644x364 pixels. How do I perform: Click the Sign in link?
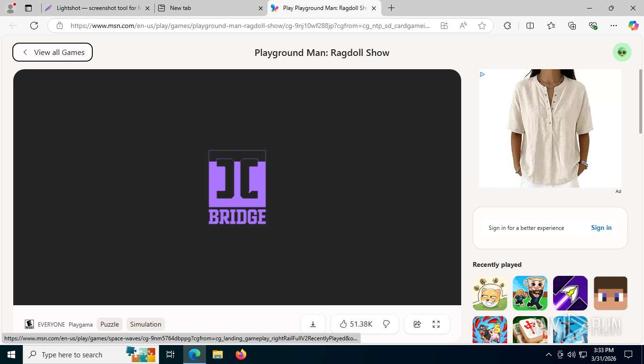click(601, 227)
